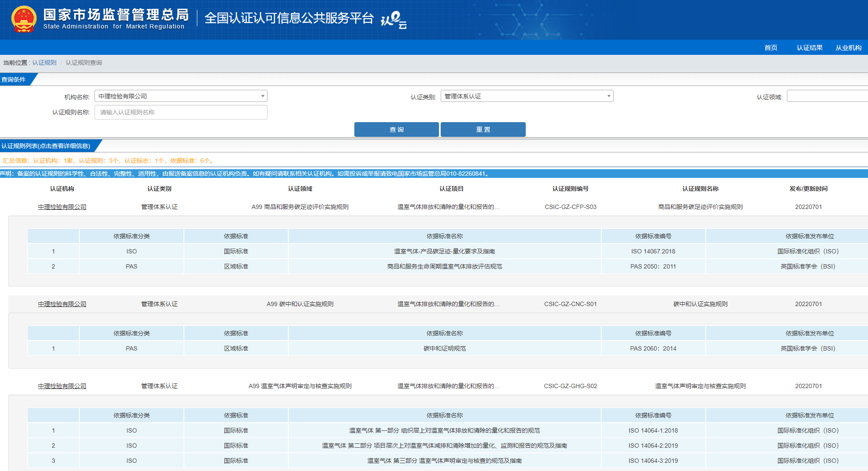Expand the 机构名称 dropdown
868x471 pixels.
point(181,96)
